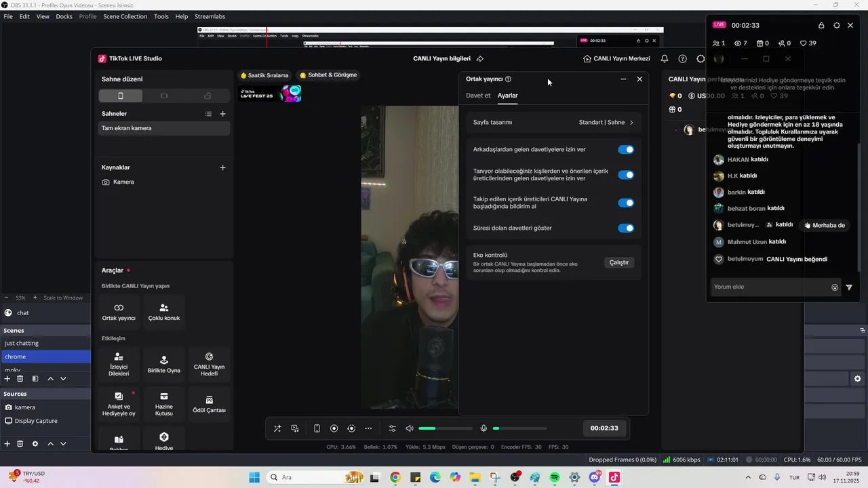Share CANLI Yayın bilgileri via arrow icon

pyautogui.click(x=480, y=59)
